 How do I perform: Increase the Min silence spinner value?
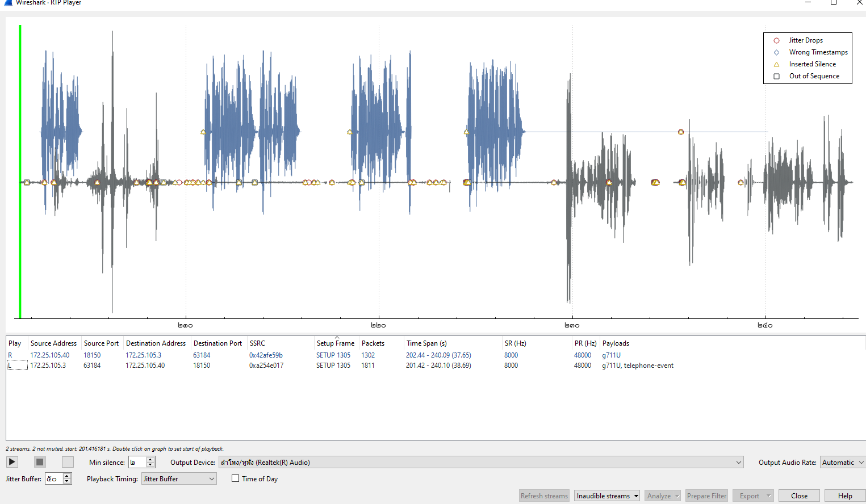coord(150,460)
